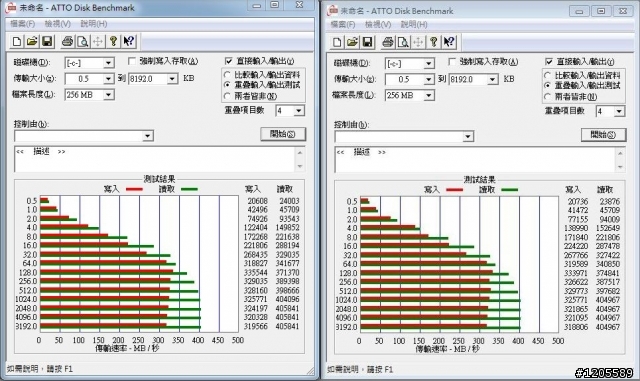The width and height of the screenshot is (640, 381).
Task: Open 重疊項目數 dropdown in right window
Action: click(619, 111)
